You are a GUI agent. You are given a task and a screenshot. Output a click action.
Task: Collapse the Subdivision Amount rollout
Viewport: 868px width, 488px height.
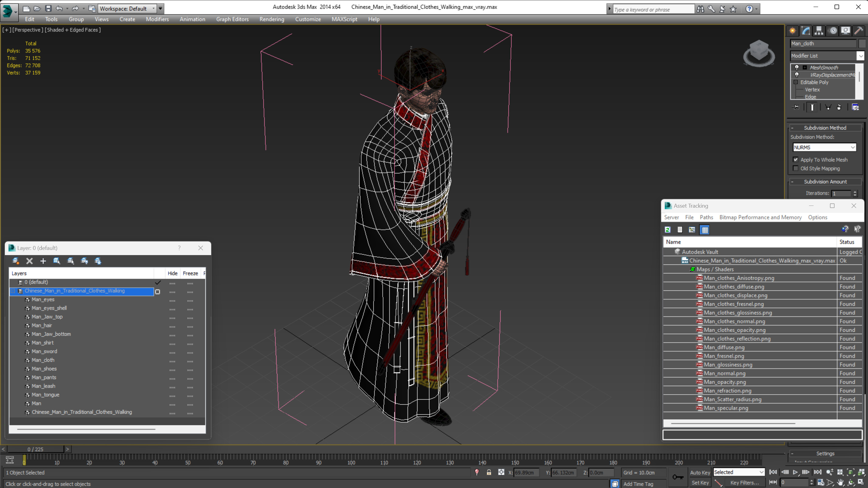tap(825, 182)
